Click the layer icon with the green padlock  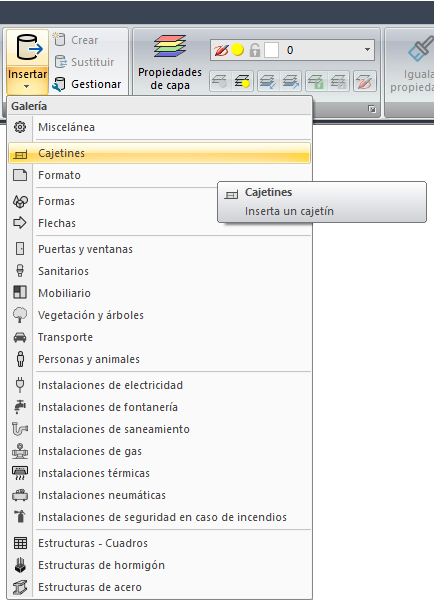tap(316, 81)
